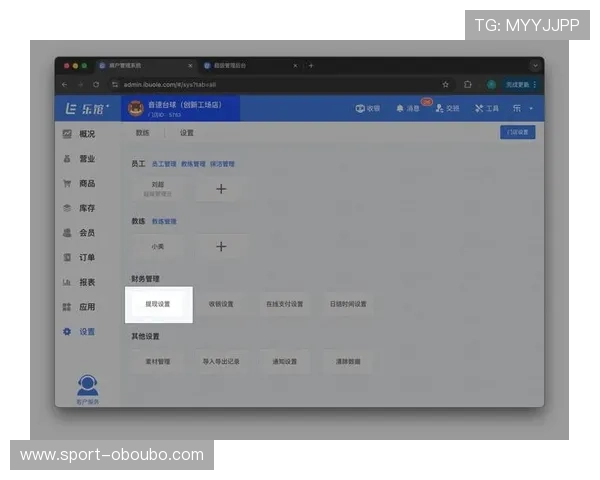
Task: Open 会员 members in the sidebar
Action: coord(79,233)
